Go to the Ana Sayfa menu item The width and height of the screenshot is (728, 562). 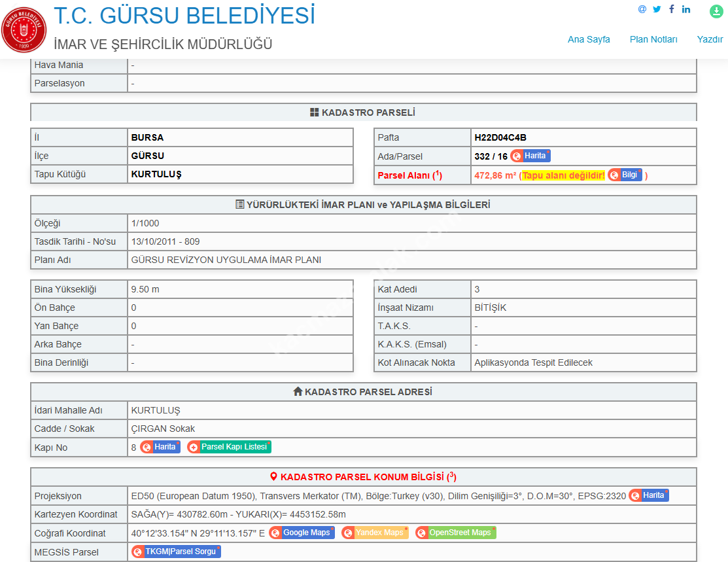[x=589, y=39]
